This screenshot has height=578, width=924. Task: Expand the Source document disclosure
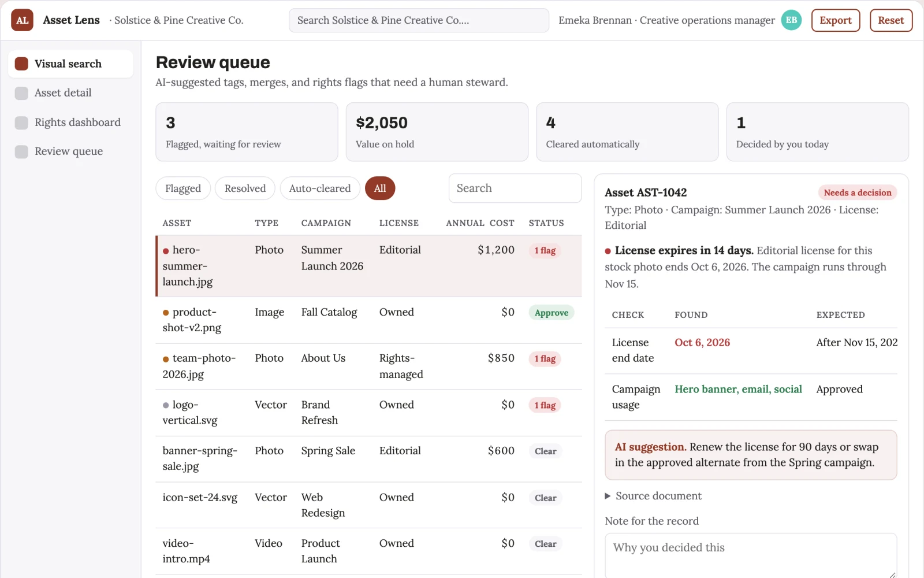coord(653,496)
